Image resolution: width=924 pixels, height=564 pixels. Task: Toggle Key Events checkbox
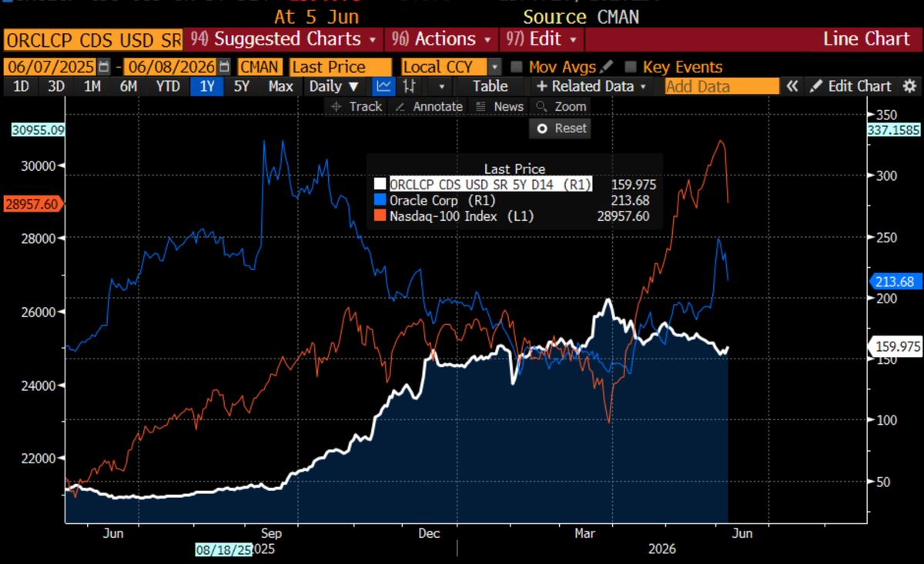tap(631, 67)
